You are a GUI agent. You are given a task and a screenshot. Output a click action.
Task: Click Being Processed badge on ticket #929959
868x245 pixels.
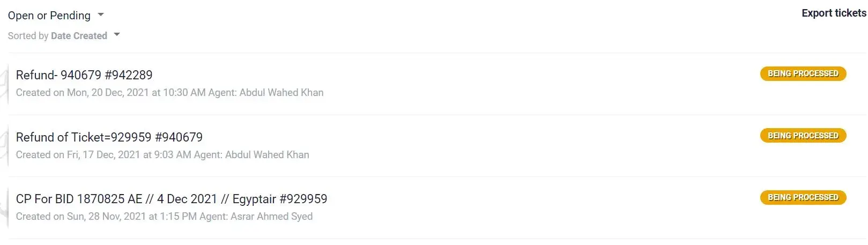[803, 197]
